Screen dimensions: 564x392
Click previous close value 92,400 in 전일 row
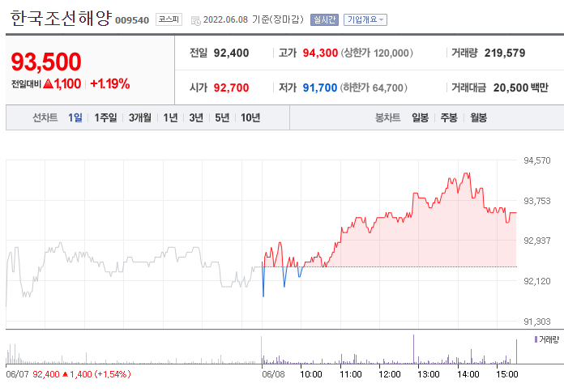click(231, 53)
